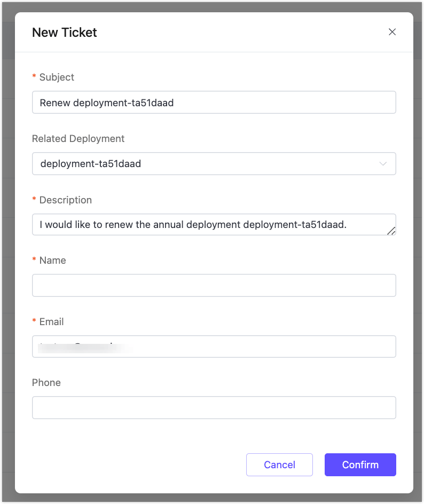Select the deployment-ta51daad combo box

pos(214,163)
